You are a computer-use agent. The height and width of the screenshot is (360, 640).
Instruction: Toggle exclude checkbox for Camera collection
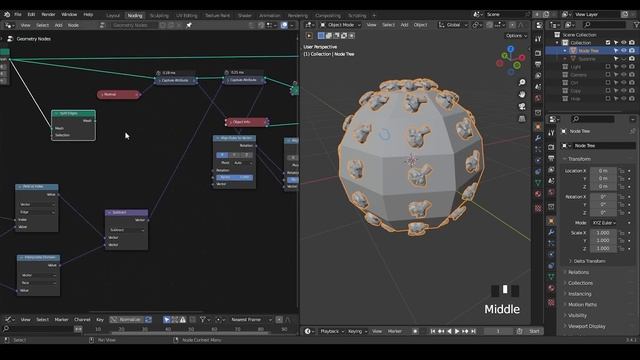608,75
